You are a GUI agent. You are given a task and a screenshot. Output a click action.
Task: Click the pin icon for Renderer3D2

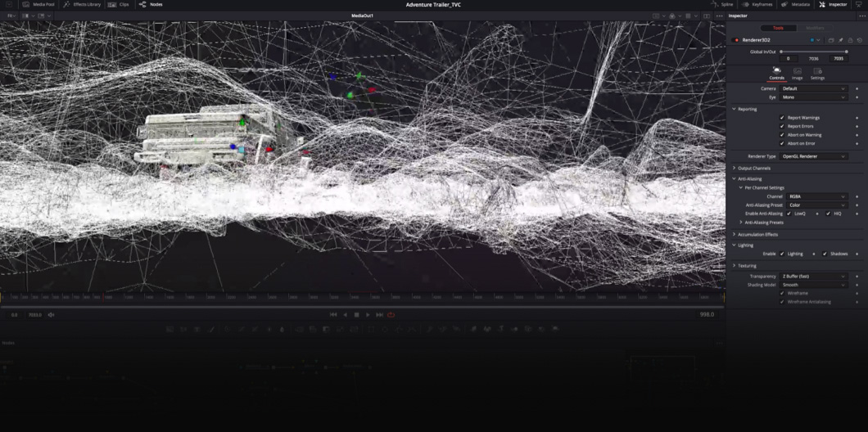[x=840, y=39]
